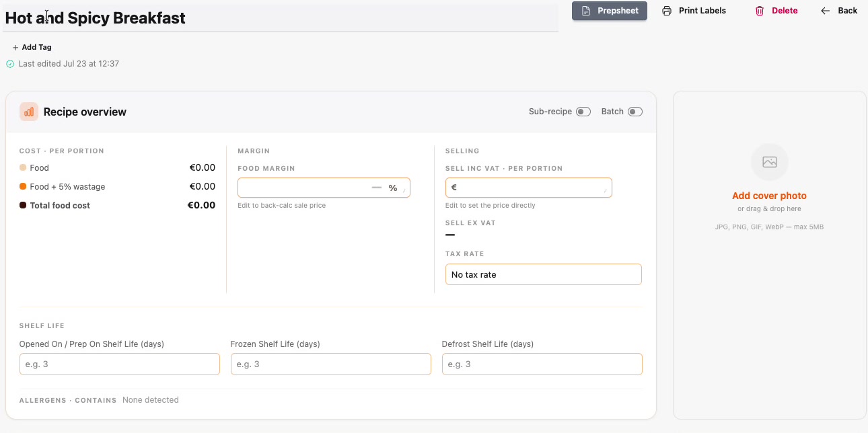
Task: Click the Defrost Shelf Life days field
Action: pos(542,364)
